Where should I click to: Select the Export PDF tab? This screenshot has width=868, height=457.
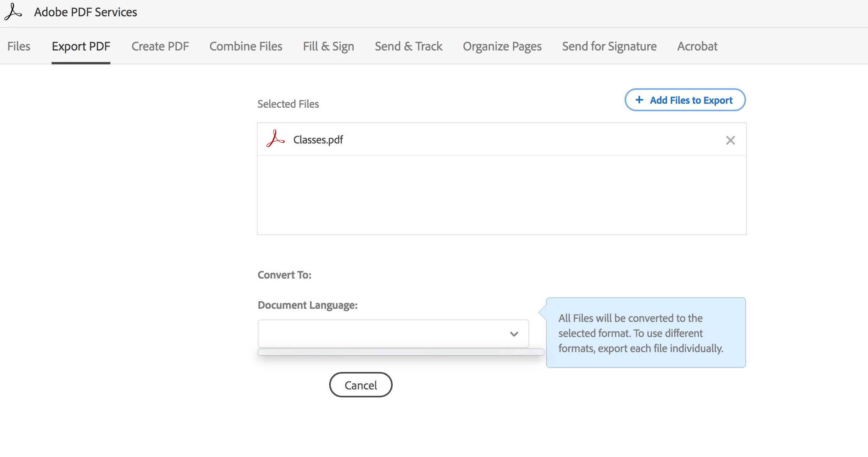81,46
